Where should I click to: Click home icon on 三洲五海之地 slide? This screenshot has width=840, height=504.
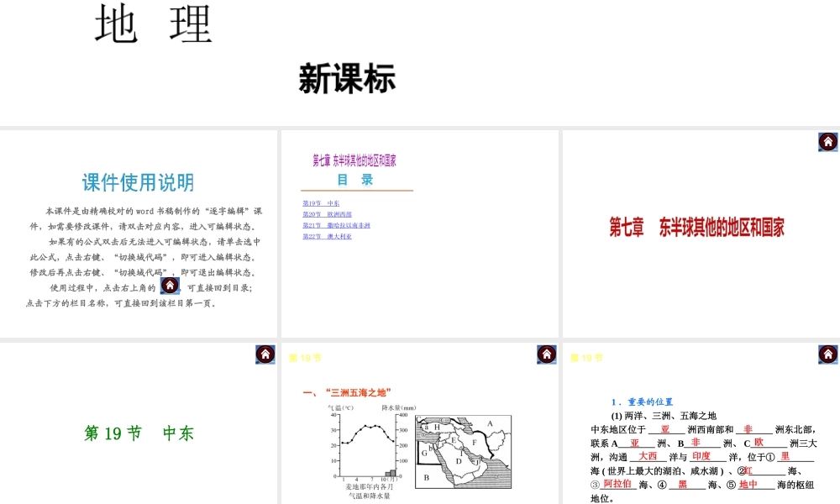coord(547,354)
